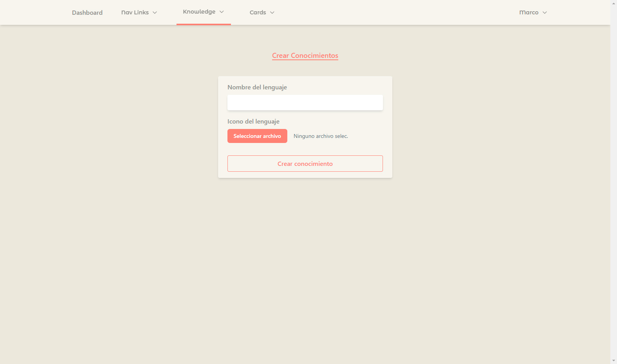The image size is (617, 364).
Task: Click the vertical scrollbar track
Action: 614,194
